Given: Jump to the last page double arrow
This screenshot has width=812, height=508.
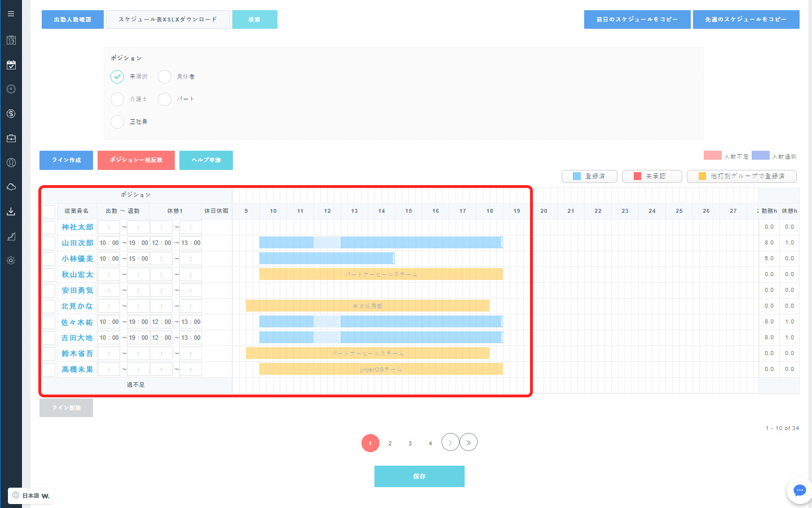Looking at the screenshot, I should (469, 443).
